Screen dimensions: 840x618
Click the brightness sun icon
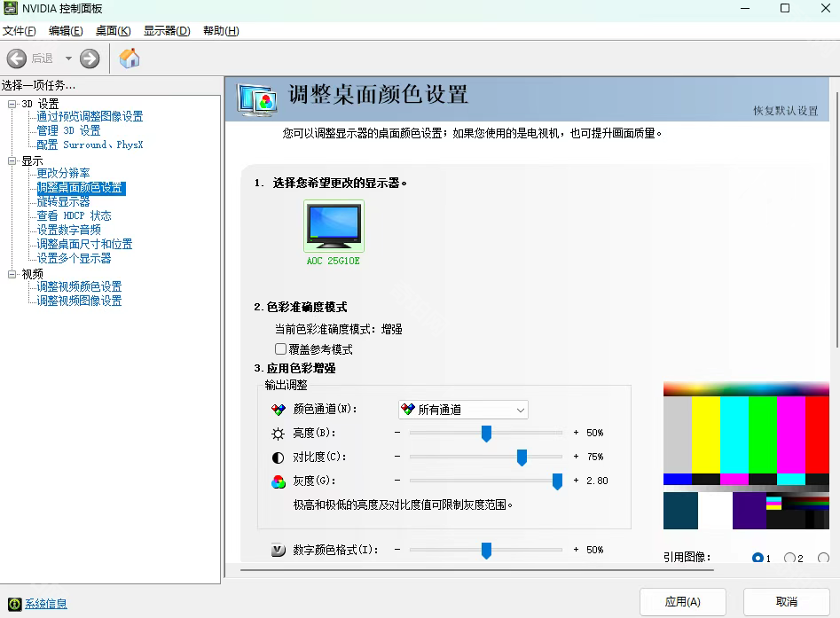(x=278, y=434)
